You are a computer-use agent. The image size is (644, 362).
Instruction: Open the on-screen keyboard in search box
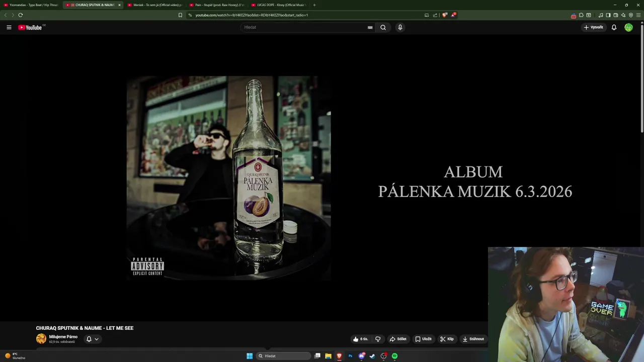[370, 27]
